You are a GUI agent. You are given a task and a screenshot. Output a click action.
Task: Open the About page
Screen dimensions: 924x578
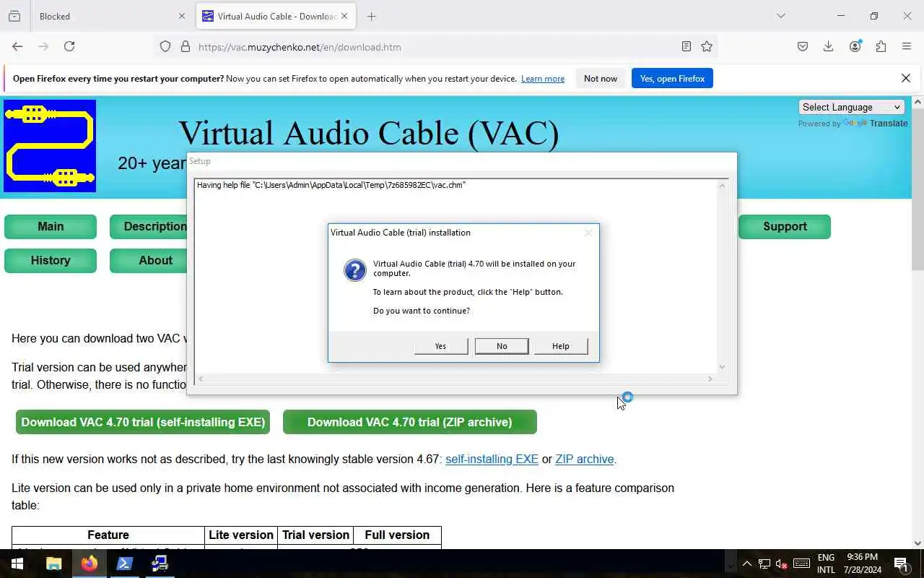[x=149, y=260]
